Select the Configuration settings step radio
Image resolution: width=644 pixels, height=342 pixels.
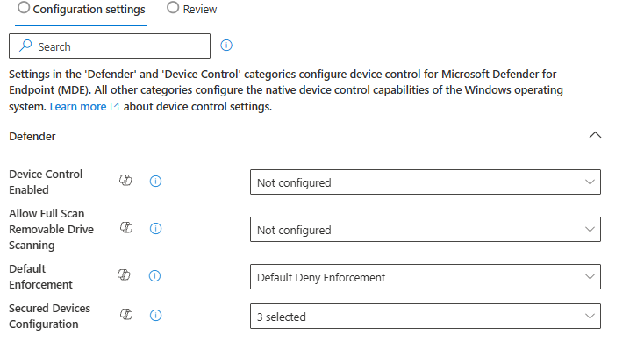24,7
